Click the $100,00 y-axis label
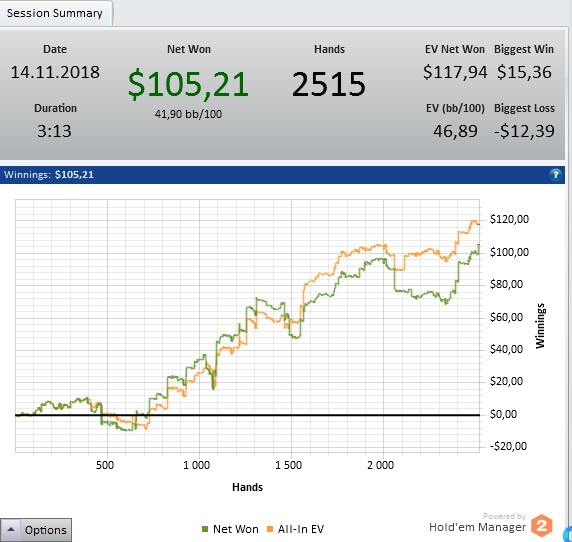This screenshot has width=572, height=542. tap(509, 252)
